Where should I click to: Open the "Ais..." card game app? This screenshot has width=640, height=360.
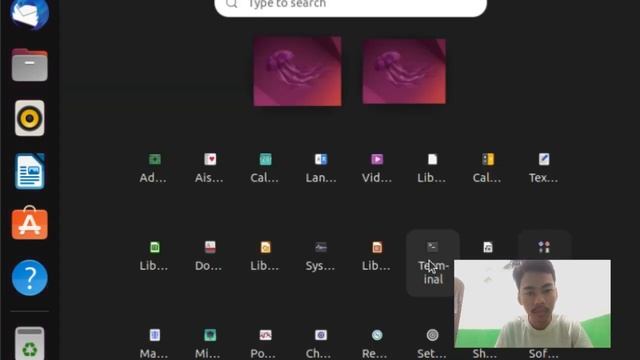(210, 168)
